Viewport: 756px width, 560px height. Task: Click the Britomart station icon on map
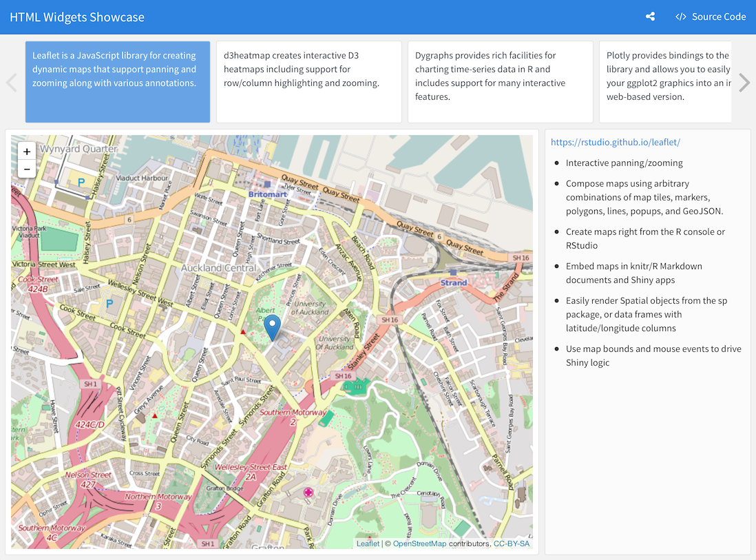tap(267, 185)
